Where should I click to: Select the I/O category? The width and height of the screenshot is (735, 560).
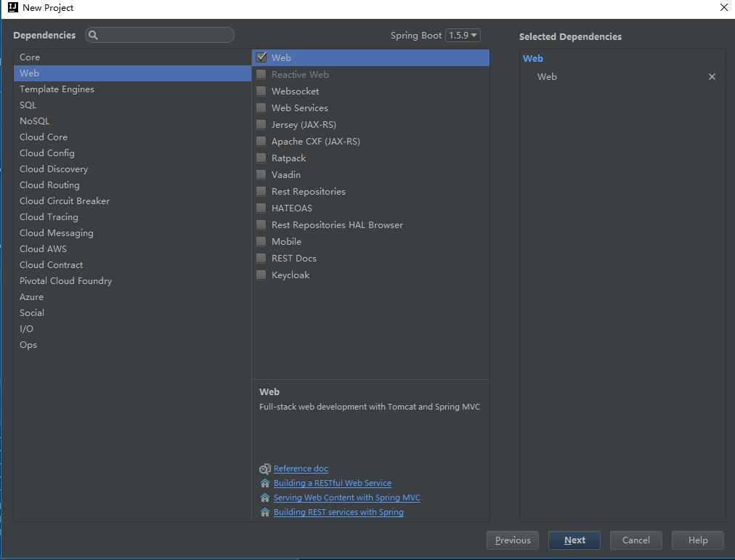pyautogui.click(x=132, y=328)
